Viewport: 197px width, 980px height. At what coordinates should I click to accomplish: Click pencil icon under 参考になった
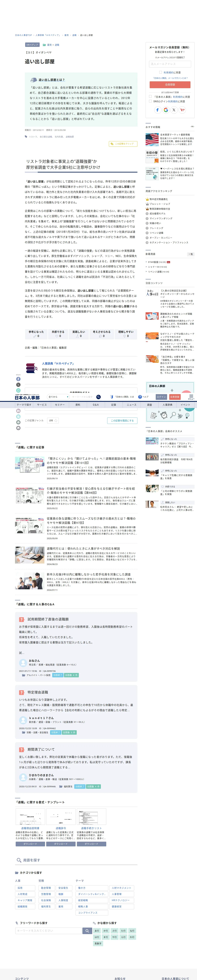[35, 336]
